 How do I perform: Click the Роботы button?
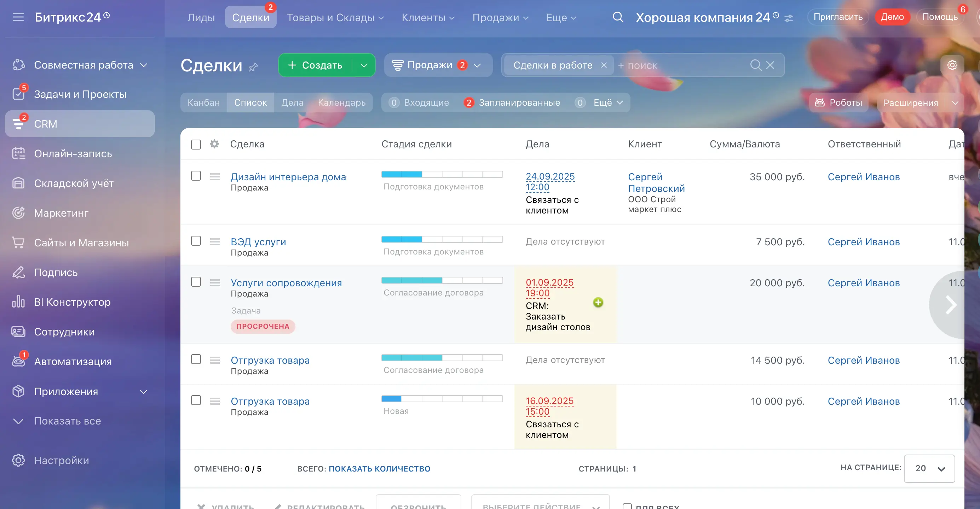[x=838, y=103]
